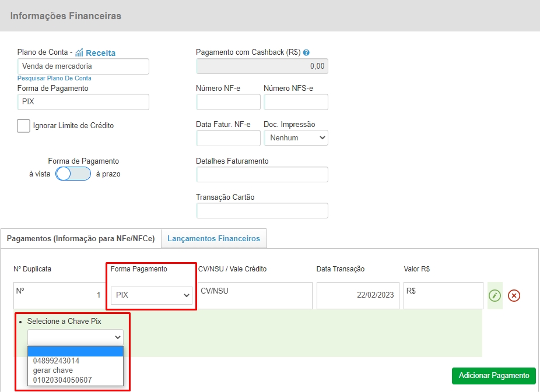Click the green pencil edit payment icon

click(x=495, y=295)
